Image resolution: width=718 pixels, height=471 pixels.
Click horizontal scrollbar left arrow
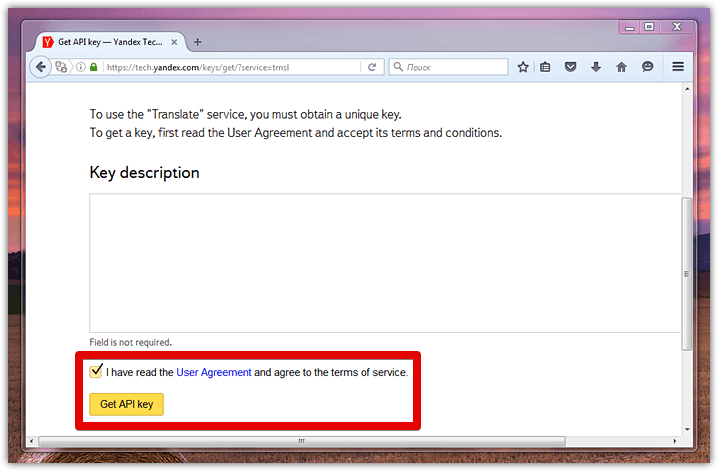coord(31,441)
